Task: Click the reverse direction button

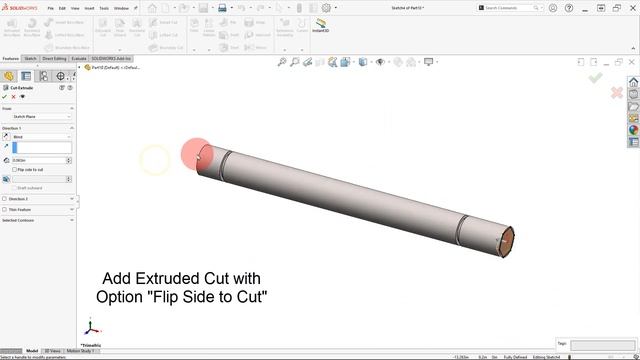Action: coord(6,137)
